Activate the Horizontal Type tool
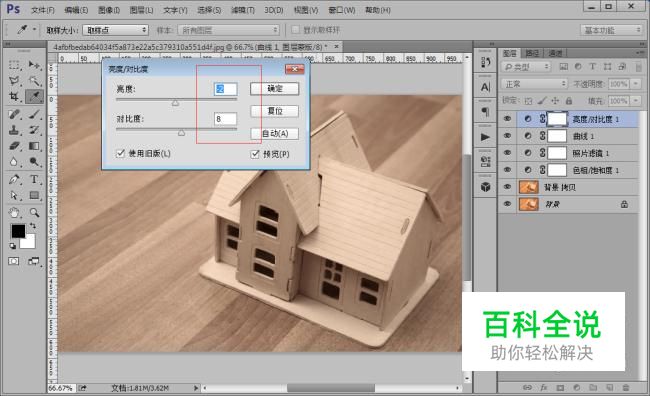This screenshot has height=396, width=650. coord(34,179)
